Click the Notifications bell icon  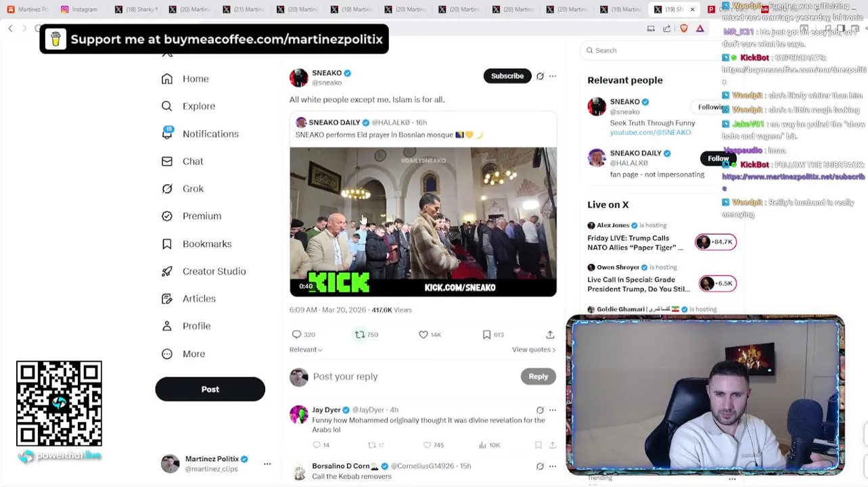click(x=167, y=133)
